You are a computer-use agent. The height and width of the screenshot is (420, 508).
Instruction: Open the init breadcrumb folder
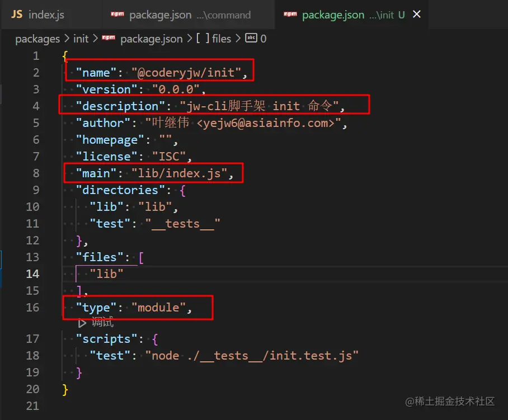[81, 39]
